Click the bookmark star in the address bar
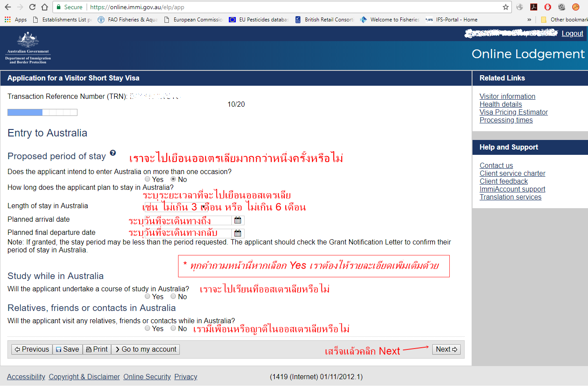 (506, 7)
